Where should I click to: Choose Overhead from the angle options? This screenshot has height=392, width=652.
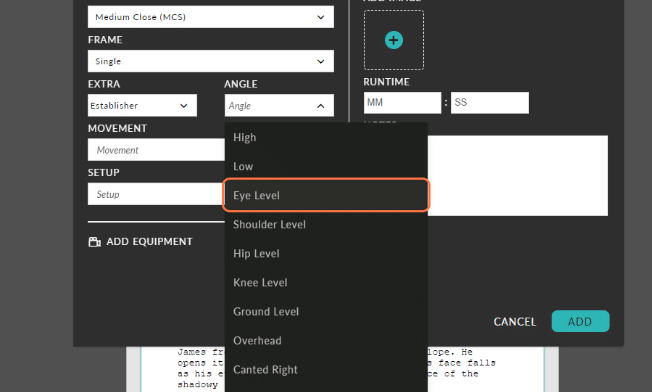[326, 341]
